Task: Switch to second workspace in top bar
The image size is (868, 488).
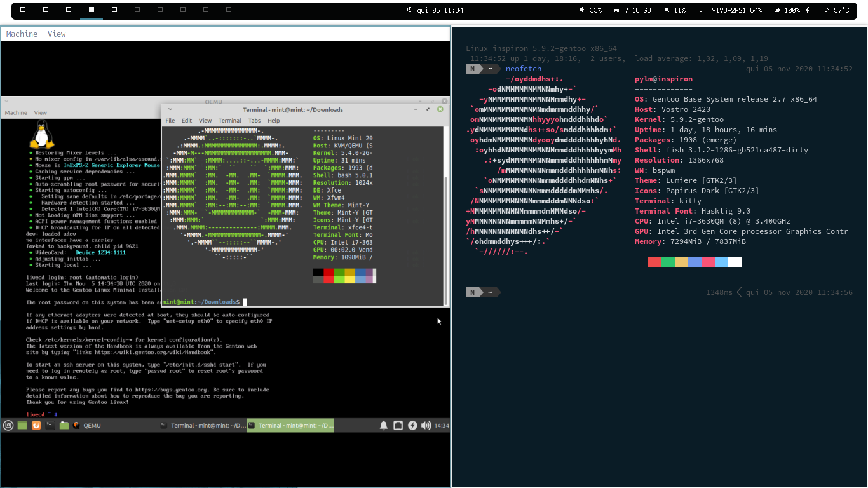Action: point(46,10)
